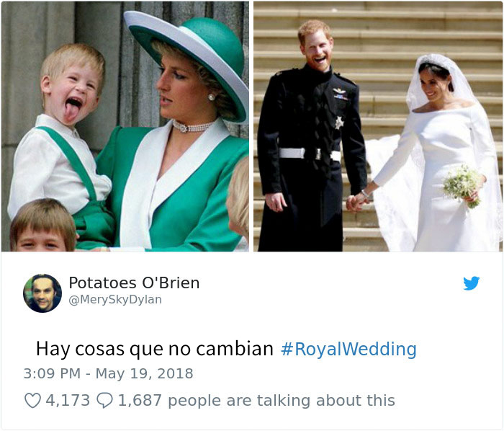Click the Potatoes O'Brien display name

click(x=134, y=283)
